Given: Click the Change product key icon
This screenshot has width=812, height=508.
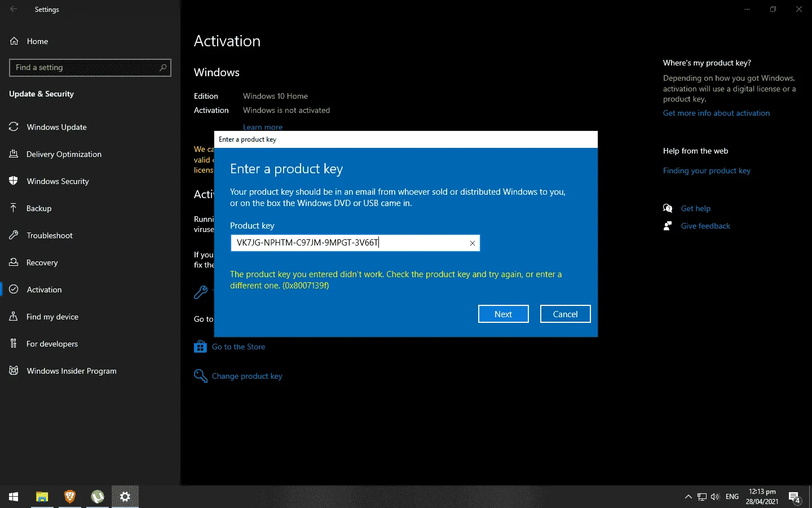Looking at the screenshot, I should coord(200,376).
